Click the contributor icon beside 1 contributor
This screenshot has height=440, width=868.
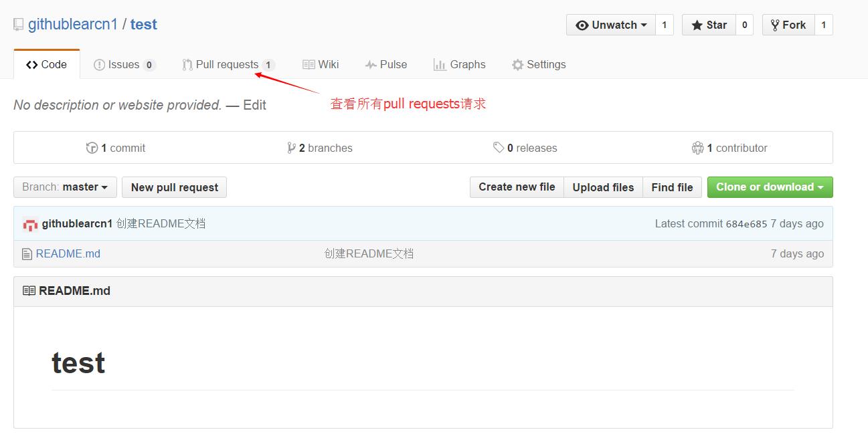(697, 148)
